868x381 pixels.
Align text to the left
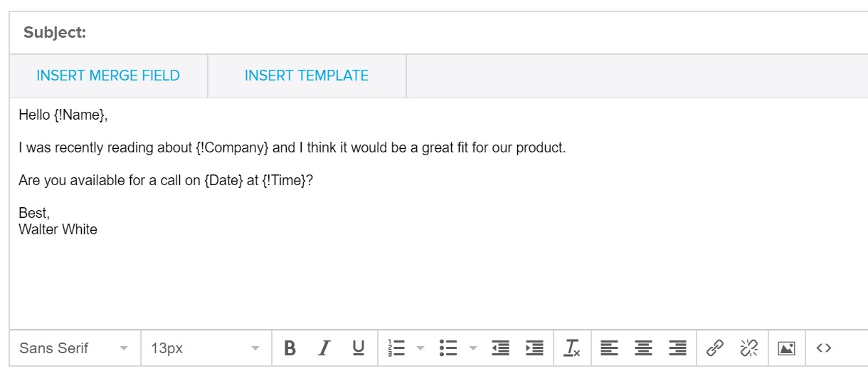pyautogui.click(x=609, y=348)
